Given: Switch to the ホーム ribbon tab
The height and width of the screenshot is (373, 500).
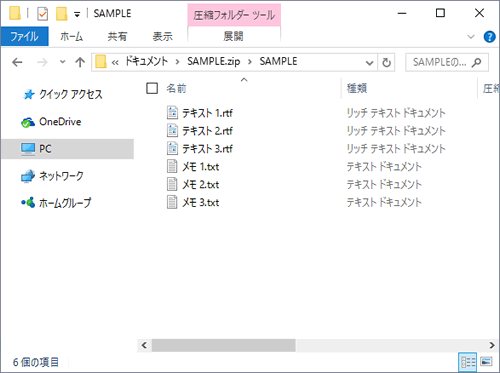Looking at the screenshot, I should click(71, 36).
